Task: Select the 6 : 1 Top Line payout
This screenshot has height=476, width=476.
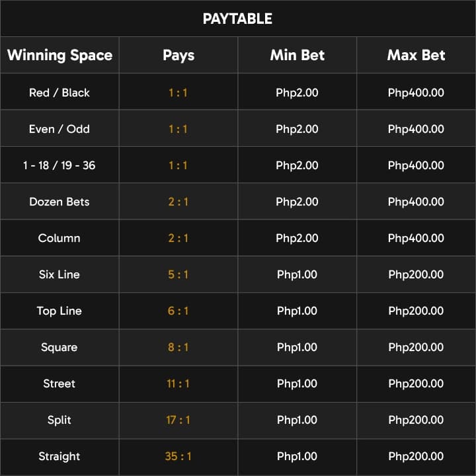Action: point(178,311)
